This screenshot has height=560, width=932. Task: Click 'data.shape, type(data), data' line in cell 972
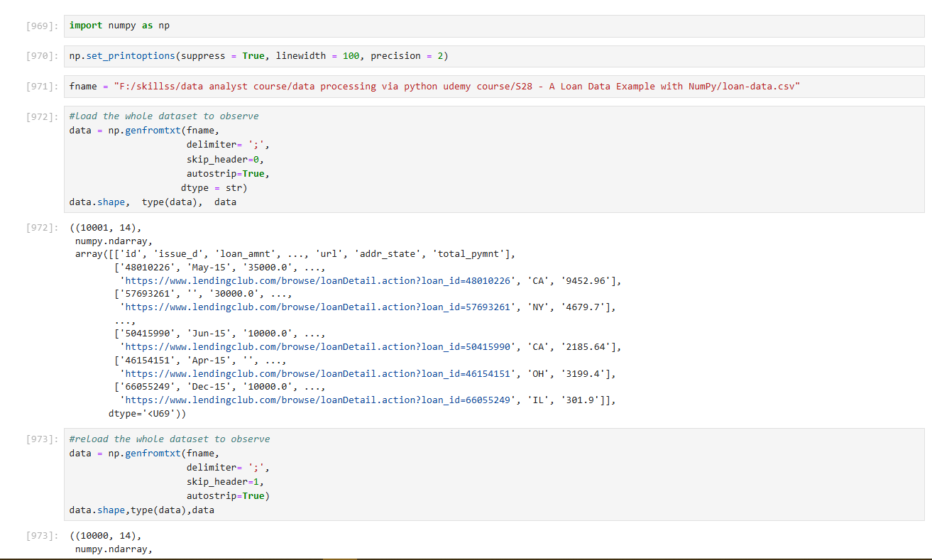click(153, 202)
